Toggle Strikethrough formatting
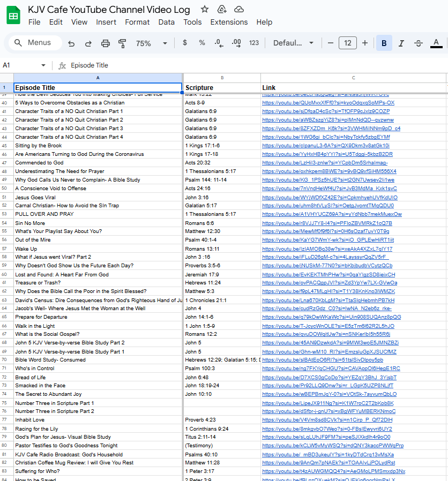This screenshot has width=448, height=481. [x=418, y=43]
